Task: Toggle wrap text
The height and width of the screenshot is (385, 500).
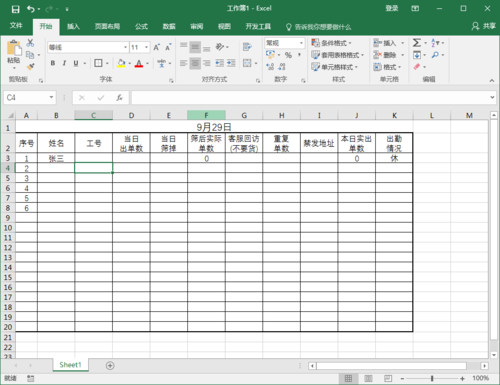Action: (247, 47)
